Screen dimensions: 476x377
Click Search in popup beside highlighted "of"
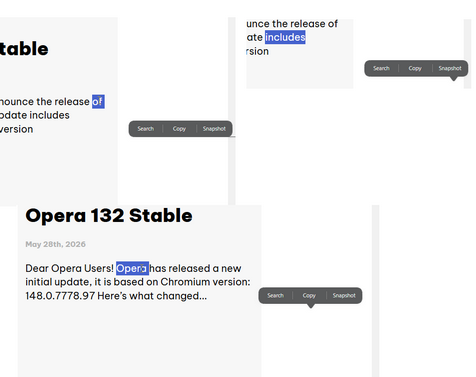tap(146, 129)
